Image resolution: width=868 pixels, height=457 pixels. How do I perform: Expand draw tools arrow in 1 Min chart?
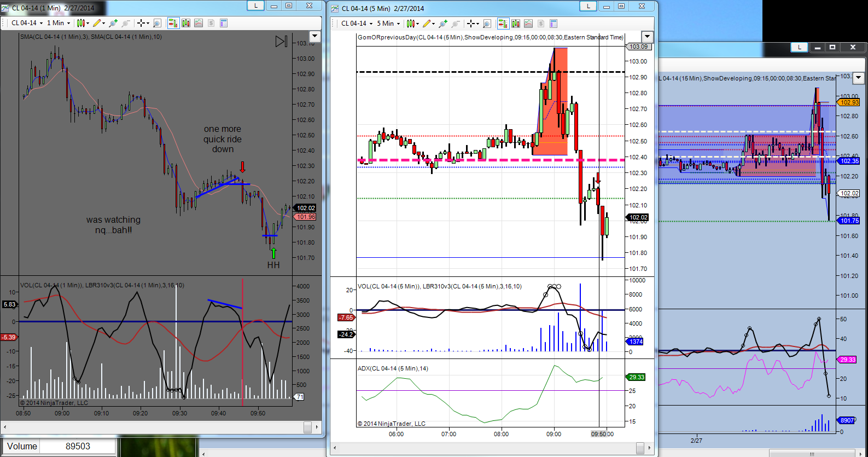104,23
